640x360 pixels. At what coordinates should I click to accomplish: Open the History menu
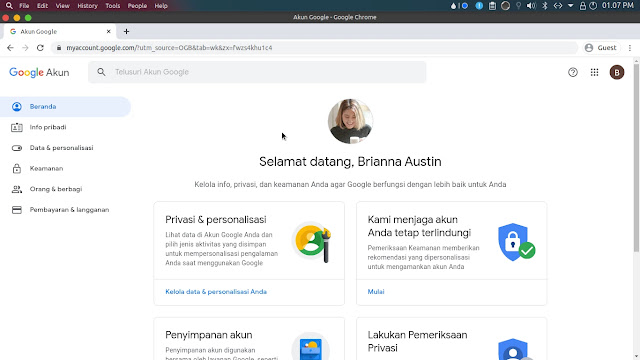click(x=87, y=6)
